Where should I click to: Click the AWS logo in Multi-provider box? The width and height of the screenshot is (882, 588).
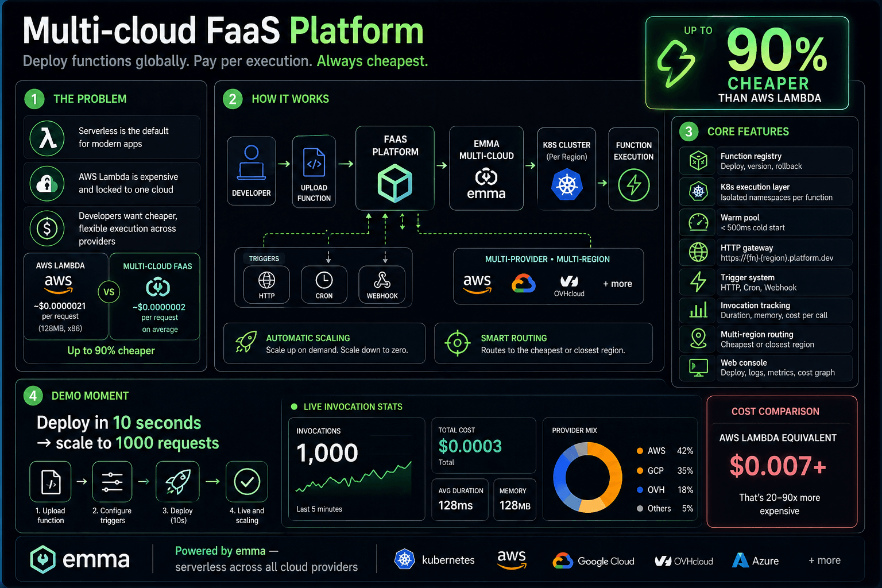tap(477, 284)
